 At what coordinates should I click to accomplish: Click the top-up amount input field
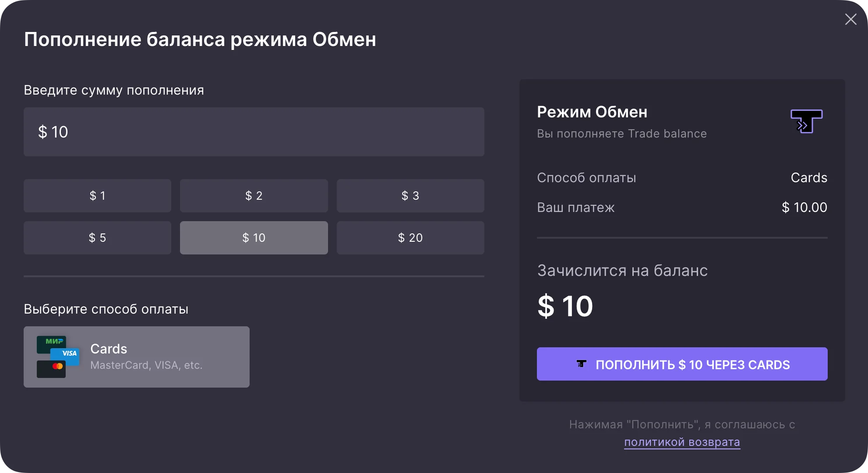pyautogui.click(x=254, y=132)
